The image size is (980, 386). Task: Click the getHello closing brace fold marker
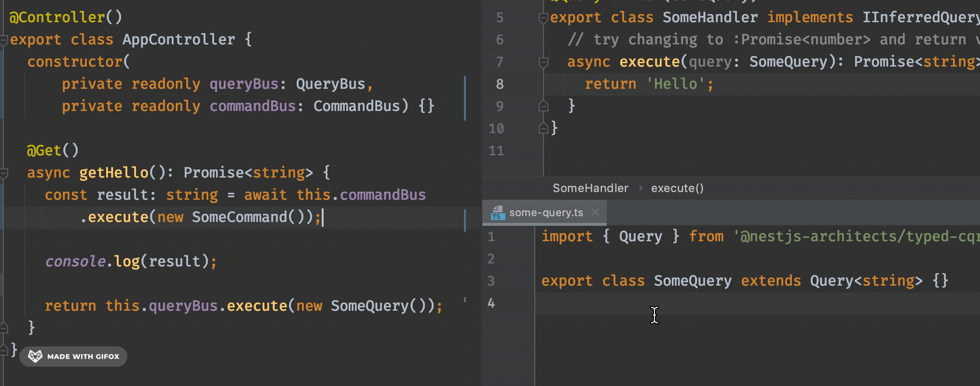(3, 328)
